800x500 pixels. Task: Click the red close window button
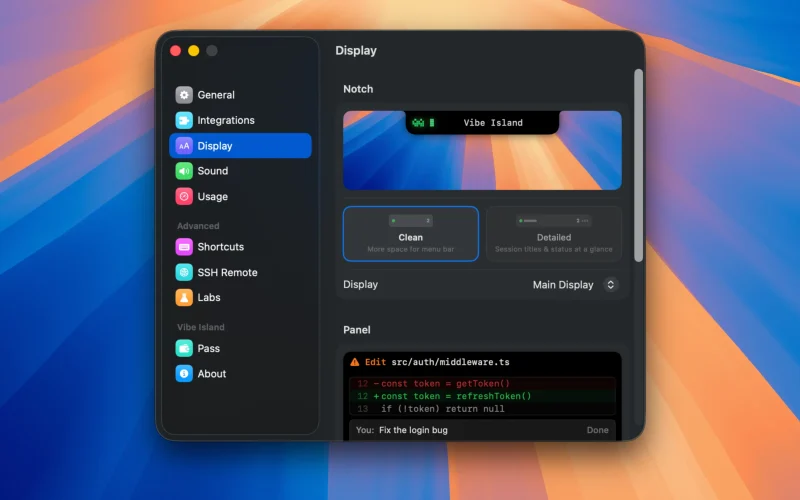[x=176, y=51]
